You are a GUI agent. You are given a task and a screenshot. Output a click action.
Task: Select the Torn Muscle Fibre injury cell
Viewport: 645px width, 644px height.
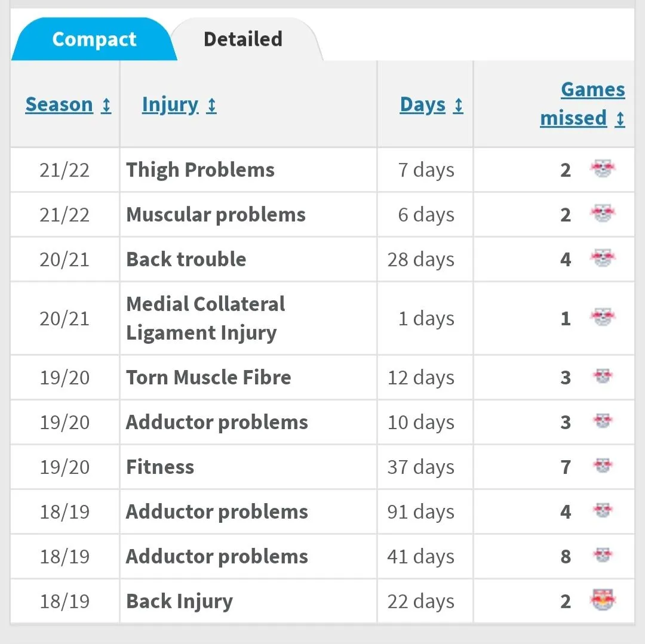(208, 377)
